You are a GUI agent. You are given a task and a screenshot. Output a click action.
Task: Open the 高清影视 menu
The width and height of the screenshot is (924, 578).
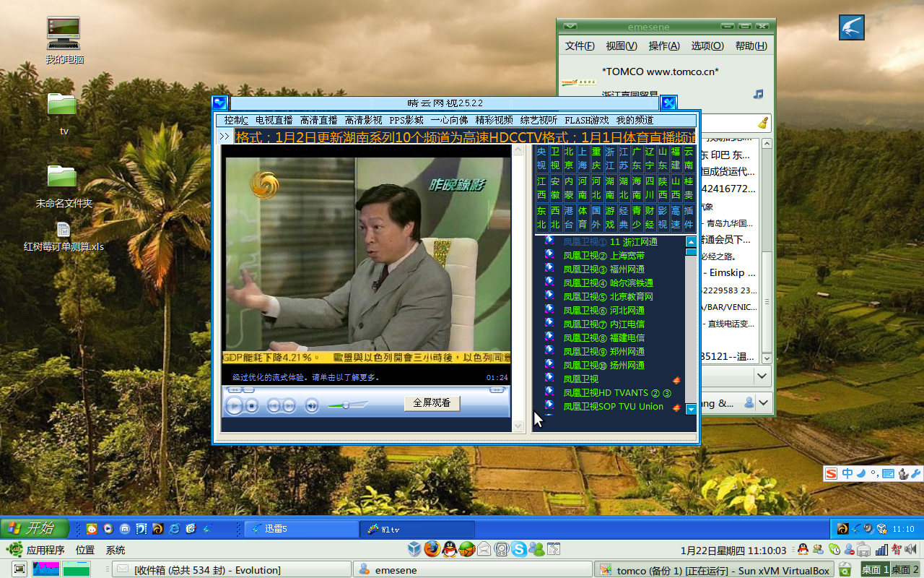[364, 121]
